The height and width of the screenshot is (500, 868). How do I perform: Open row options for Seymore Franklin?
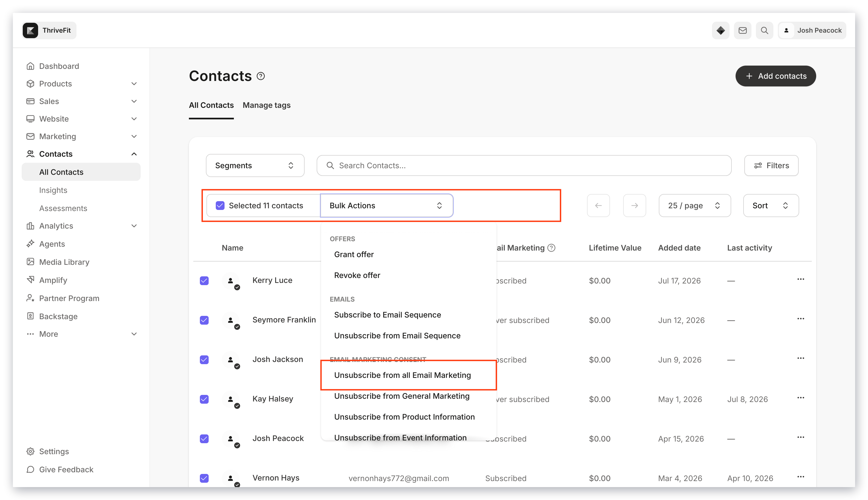800,319
